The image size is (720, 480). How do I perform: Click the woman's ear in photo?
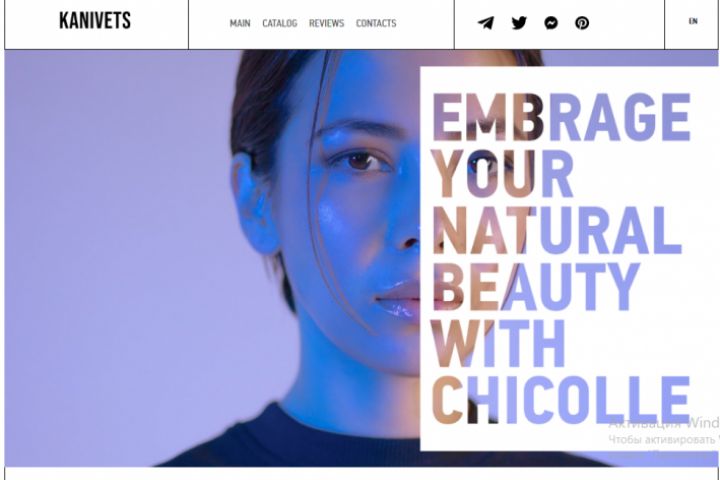[x=253, y=202]
